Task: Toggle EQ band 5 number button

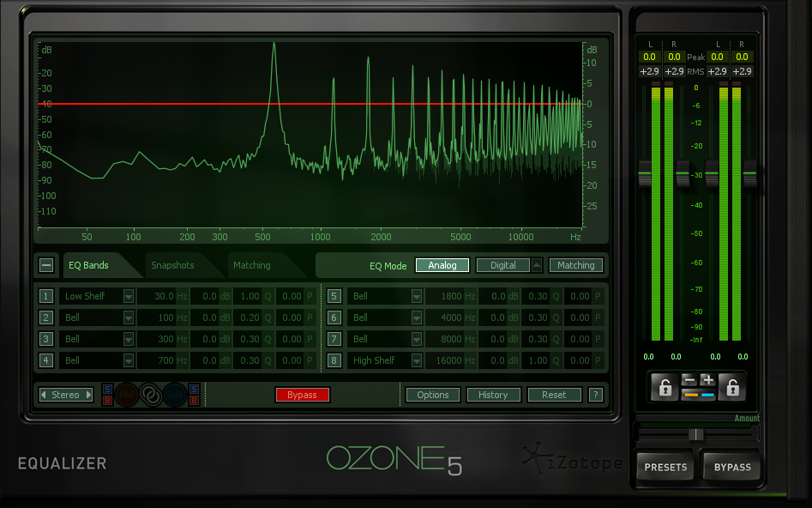Action: pyautogui.click(x=334, y=296)
